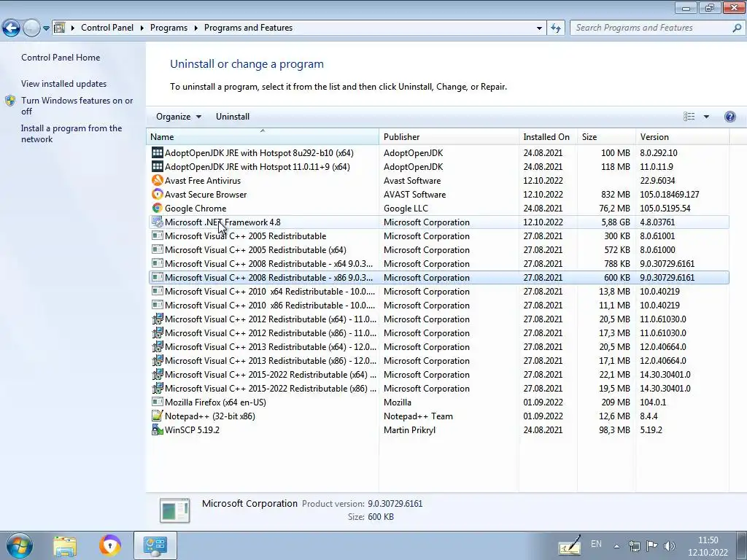
Task: Expand the Control Panel breadcrumb arrow
Action: (142, 28)
